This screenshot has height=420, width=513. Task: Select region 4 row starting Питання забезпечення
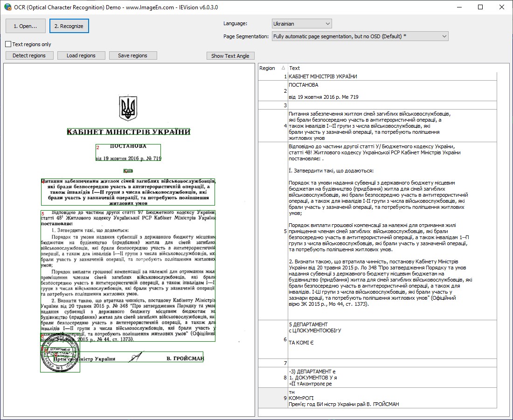tap(378, 126)
